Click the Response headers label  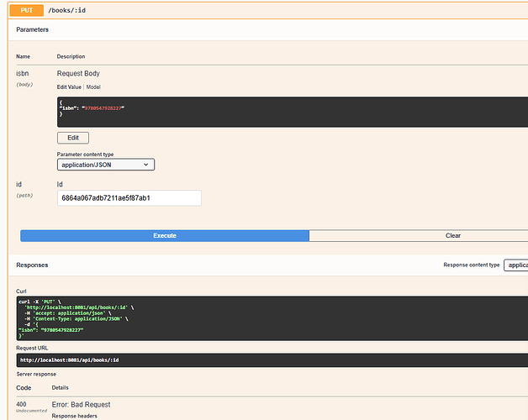point(75,416)
